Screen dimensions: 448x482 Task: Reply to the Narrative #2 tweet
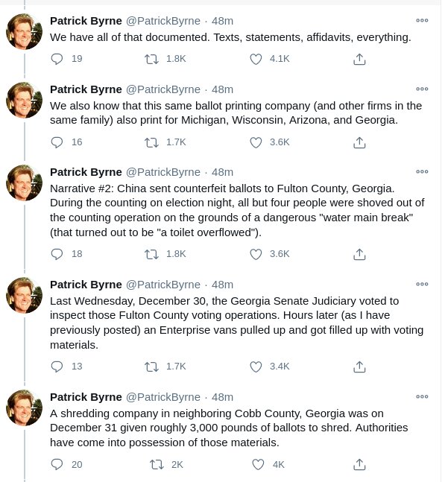point(57,253)
